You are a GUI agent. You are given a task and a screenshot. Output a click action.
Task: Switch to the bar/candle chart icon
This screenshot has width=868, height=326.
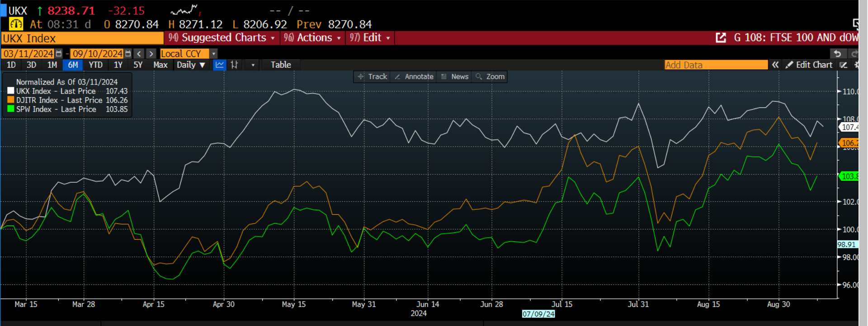pos(234,65)
